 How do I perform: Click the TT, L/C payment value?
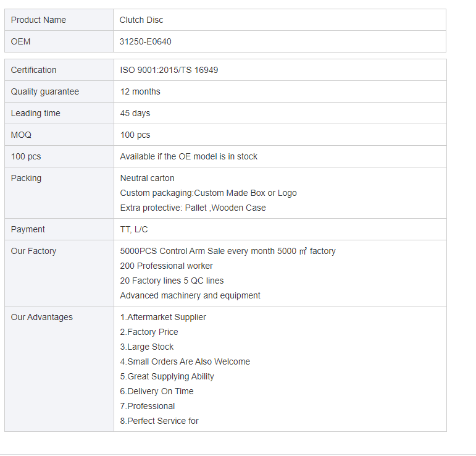134,229
